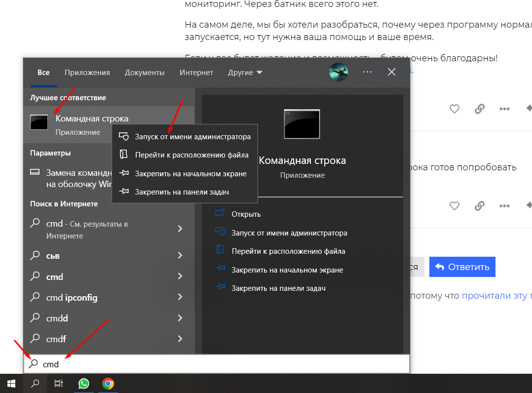
Task: Select Закрепить на панели задач in context menu
Action: [182, 192]
